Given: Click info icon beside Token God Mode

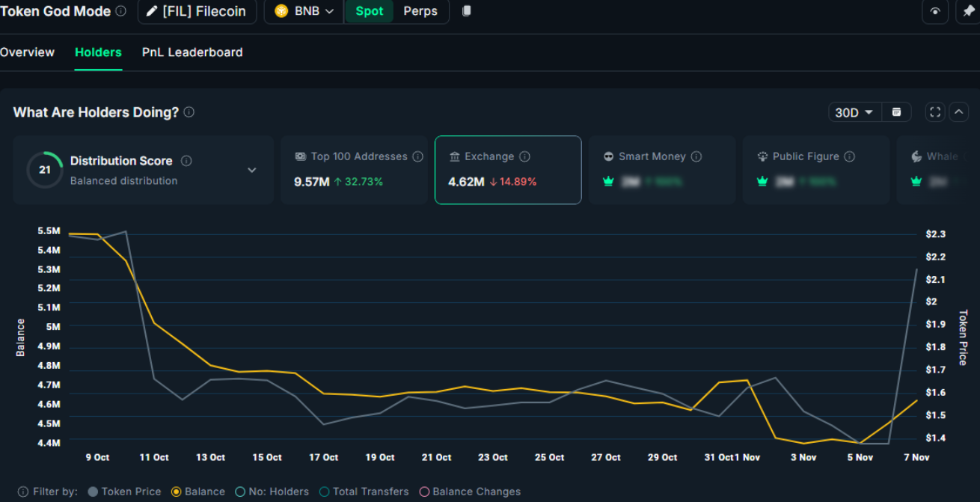Looking at the screenshot, I should [121, 11].
